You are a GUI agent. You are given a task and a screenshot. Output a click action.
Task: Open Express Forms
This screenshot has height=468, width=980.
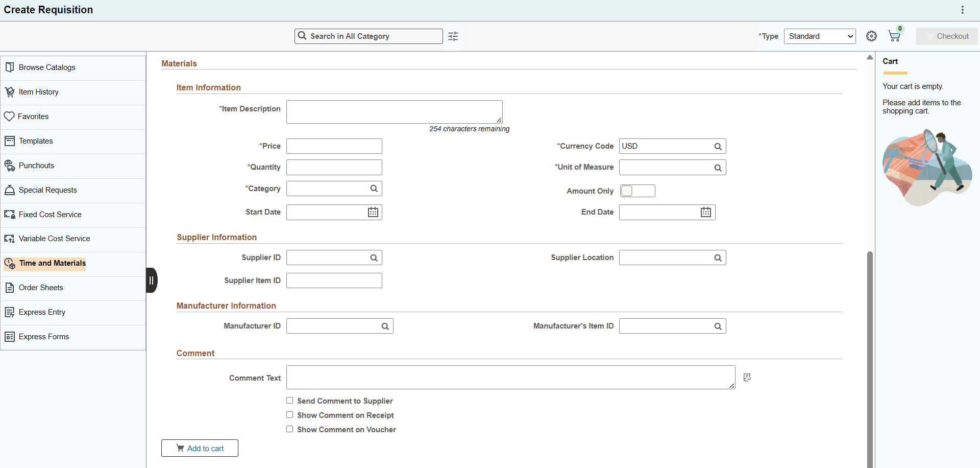coord(73,337)
